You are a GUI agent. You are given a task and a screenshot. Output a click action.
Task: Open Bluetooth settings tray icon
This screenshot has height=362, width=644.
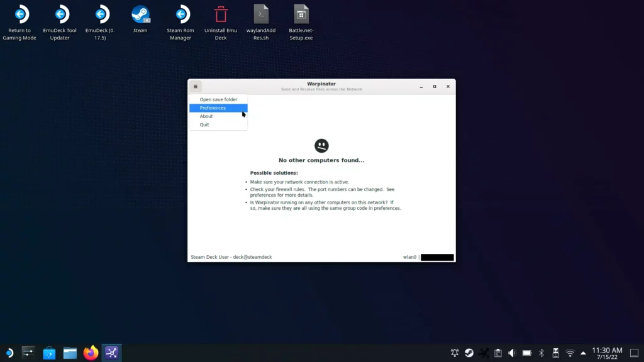click(x=541, y=353)
